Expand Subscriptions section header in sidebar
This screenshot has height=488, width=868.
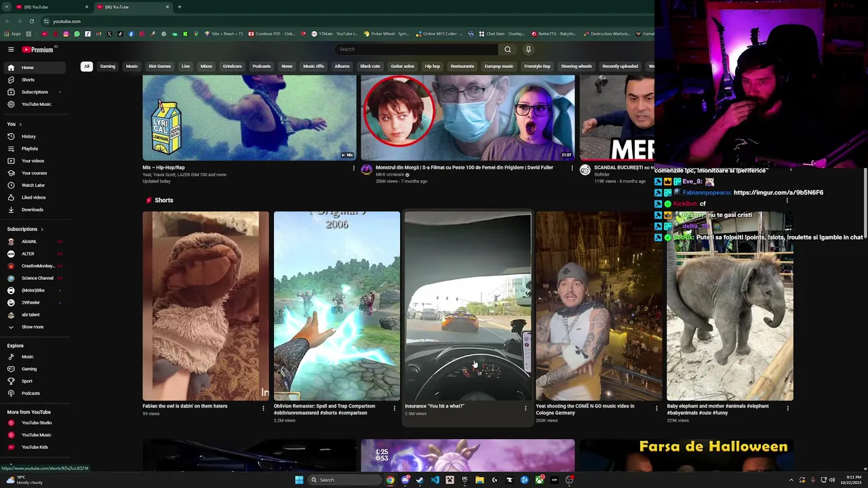[25, 229]
